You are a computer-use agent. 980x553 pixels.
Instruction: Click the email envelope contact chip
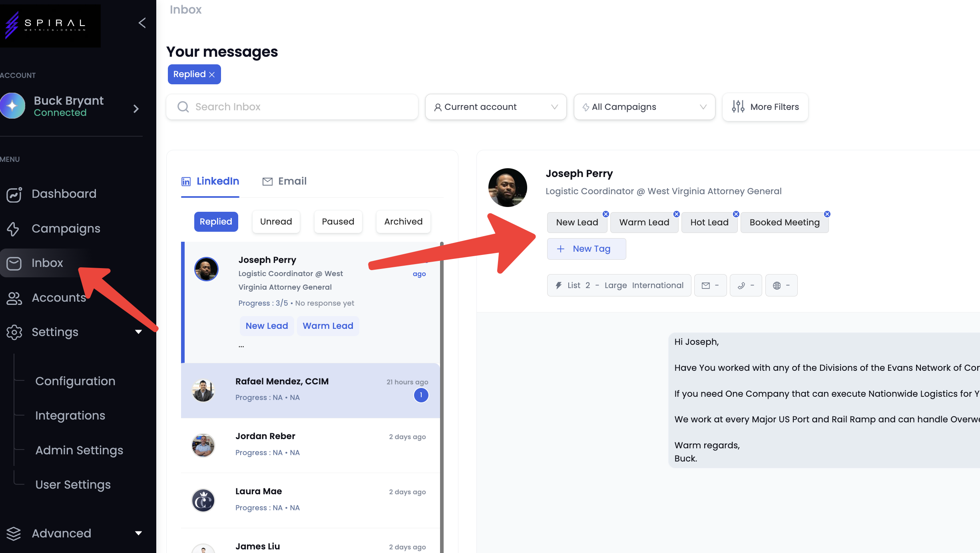point(710,285)
